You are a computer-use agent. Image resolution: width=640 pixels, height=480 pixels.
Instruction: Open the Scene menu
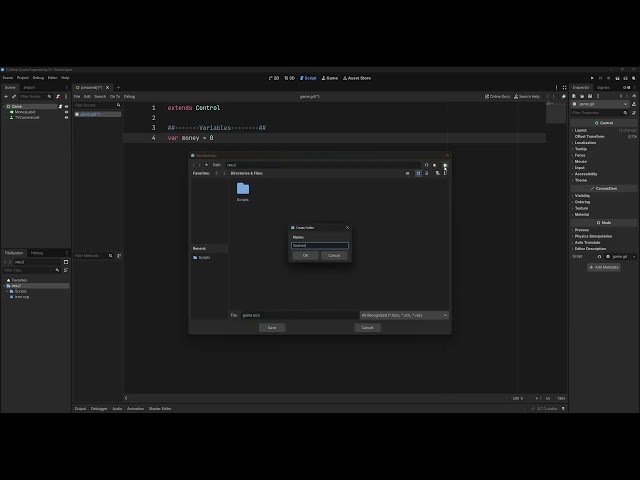tap(8, 78)
